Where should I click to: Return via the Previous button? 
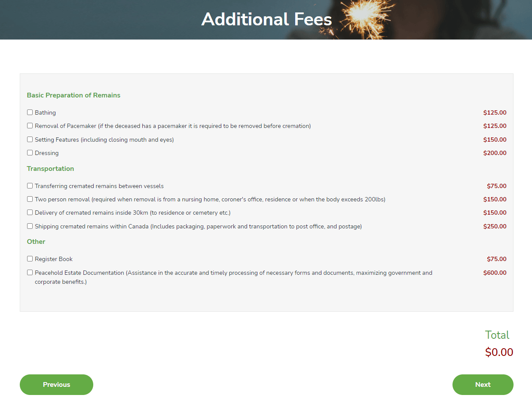[56, 385]
